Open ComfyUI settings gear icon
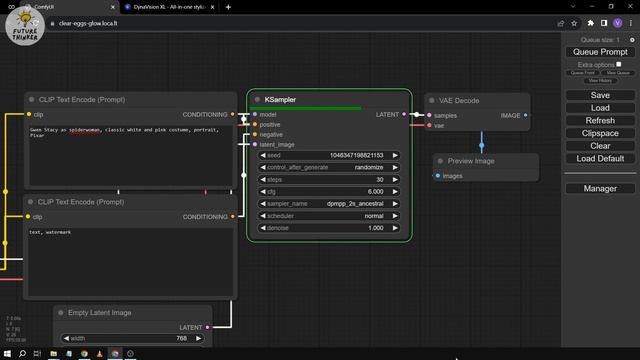640x360 pixels. (x=632, y=40)
